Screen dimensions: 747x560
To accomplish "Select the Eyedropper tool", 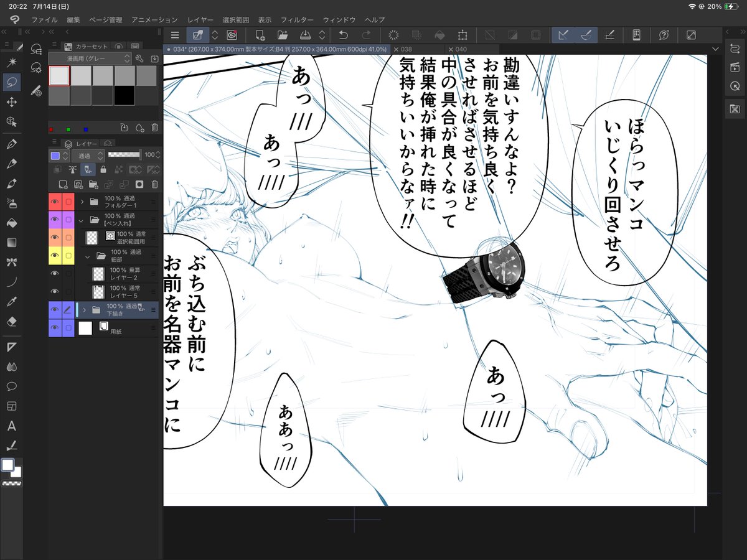I will pos(11,302).
